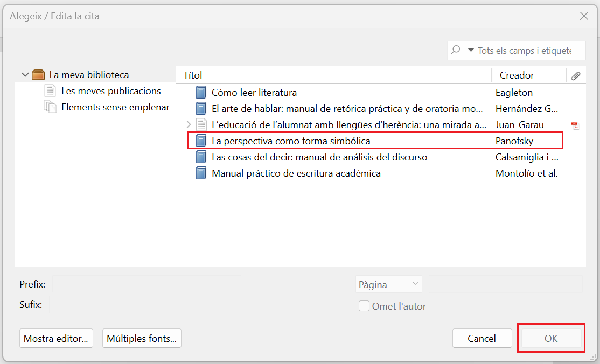Open Mostra editor...
Viewport: 600px width, 364px height.
coord(56,338)
